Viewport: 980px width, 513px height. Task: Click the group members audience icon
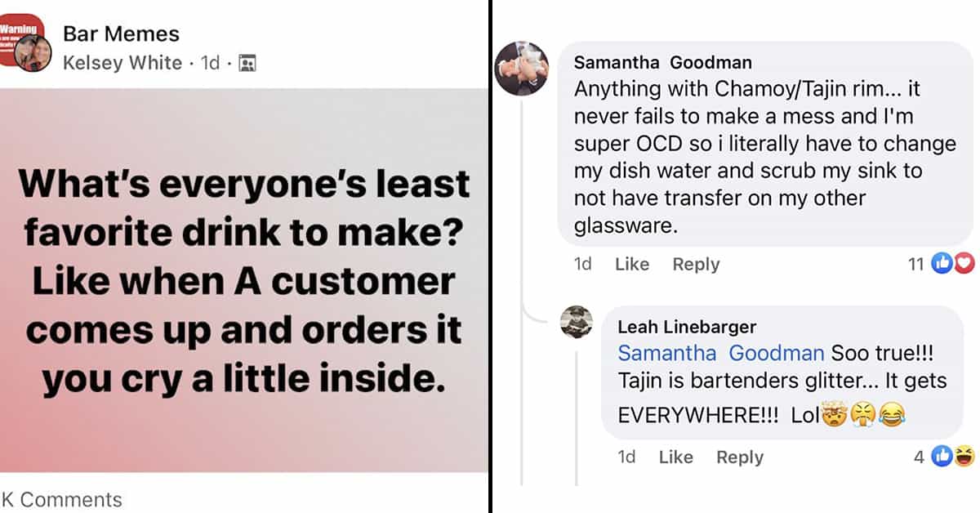coord(247,63)
